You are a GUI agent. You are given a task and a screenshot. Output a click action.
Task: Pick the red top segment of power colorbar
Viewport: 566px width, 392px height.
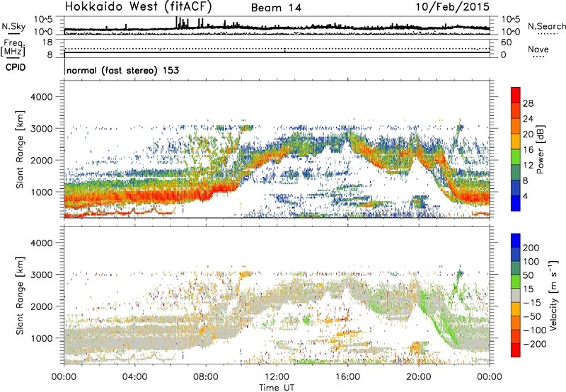[516, 95]
